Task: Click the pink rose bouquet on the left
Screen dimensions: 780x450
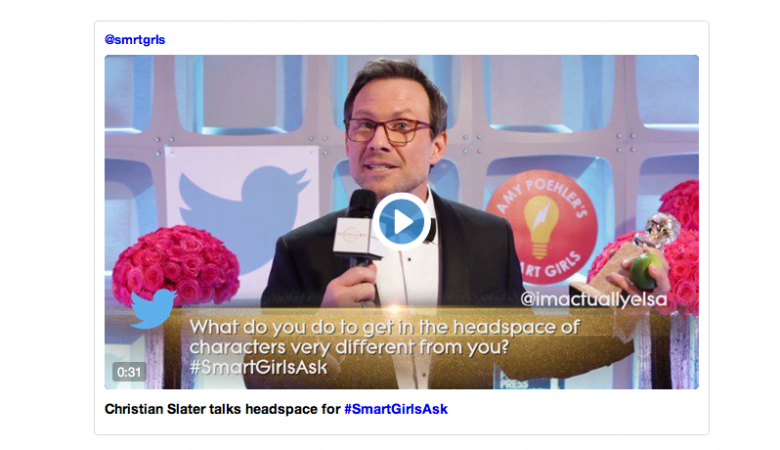Action: (176, 265)
